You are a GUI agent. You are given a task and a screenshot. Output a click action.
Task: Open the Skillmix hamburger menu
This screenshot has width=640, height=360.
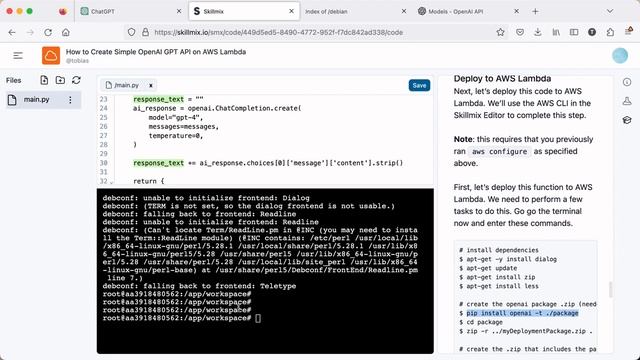click(18, 56)
